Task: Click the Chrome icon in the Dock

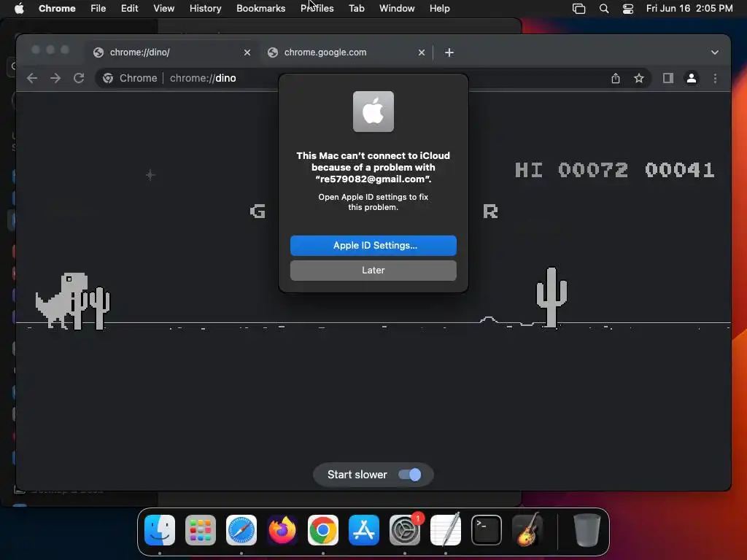Action: [323, 529]
